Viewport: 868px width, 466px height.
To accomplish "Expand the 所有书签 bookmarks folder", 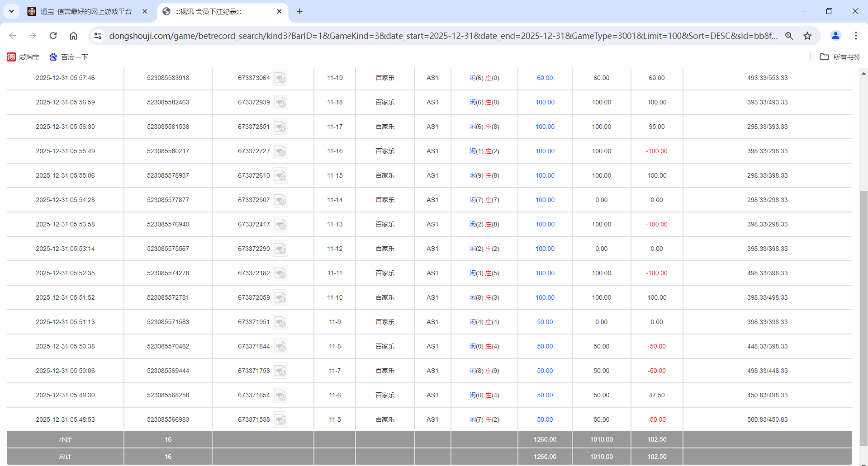I will coord(840,57).
